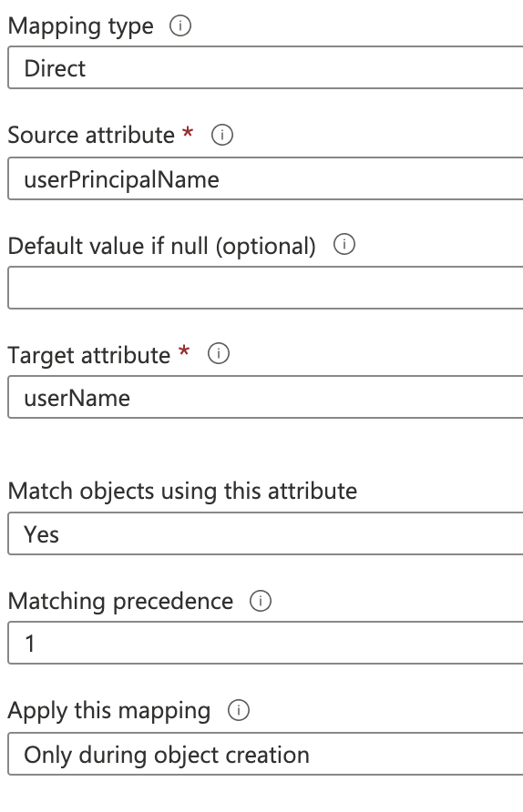Click the Apply this mapping label

(x=109, y=711)
